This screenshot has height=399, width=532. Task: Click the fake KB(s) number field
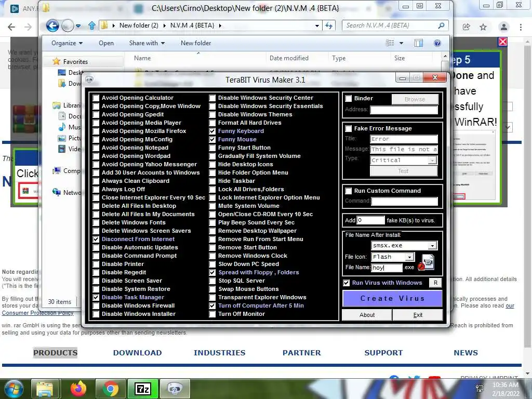370,220
